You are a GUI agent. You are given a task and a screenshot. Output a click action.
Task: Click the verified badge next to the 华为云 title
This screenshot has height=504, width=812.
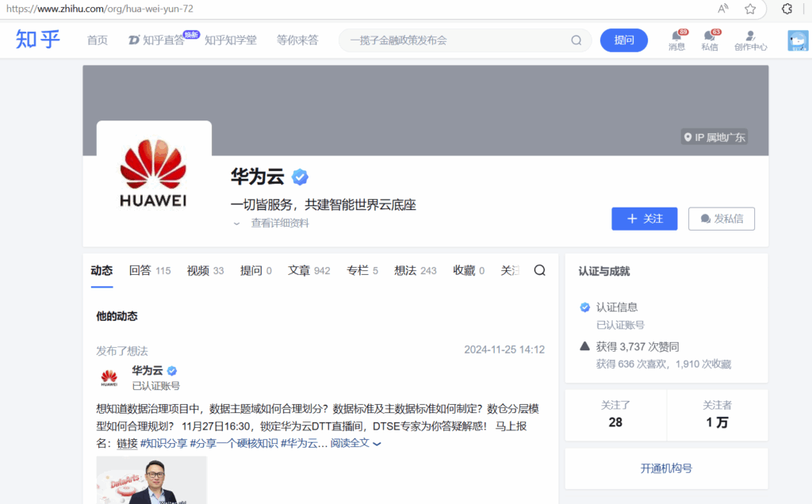click(x=300, y=177)
